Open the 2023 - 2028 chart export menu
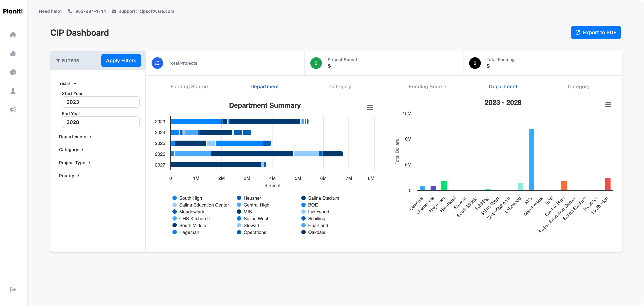Screen dimensions: 644x306 tap(609, 104)
